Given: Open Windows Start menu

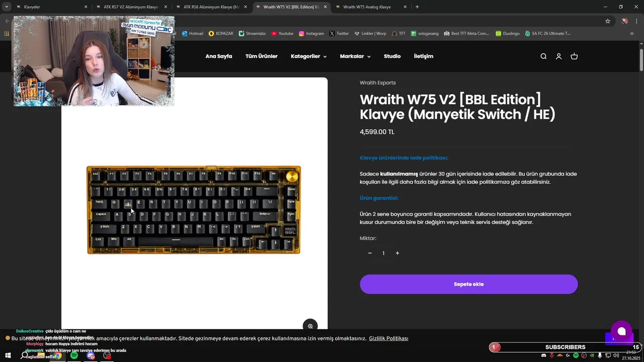Looking at the screenshot, I should tap(8, 355).
